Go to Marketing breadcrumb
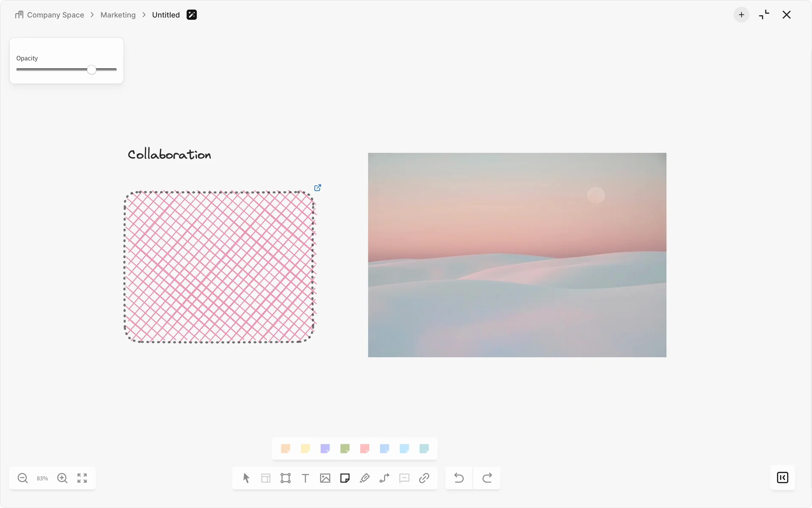Image resolution: width=812 pixels, height=508 pixels. (118, 15)
